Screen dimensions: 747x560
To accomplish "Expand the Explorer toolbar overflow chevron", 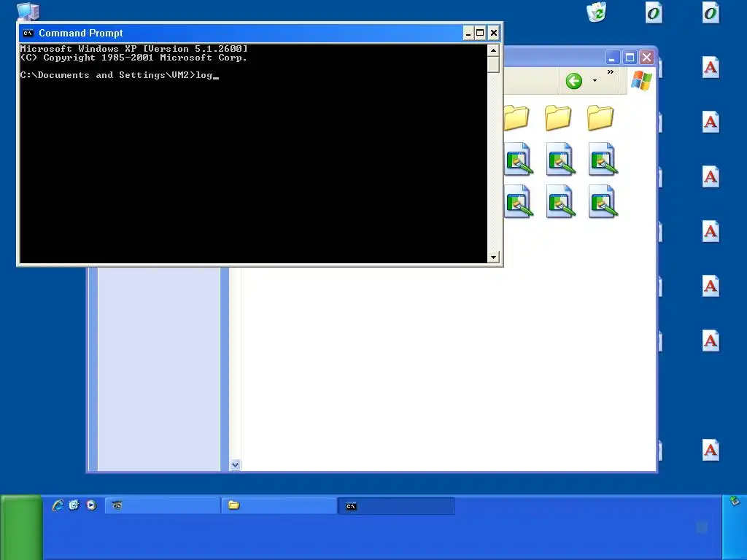I will [611, 72].
